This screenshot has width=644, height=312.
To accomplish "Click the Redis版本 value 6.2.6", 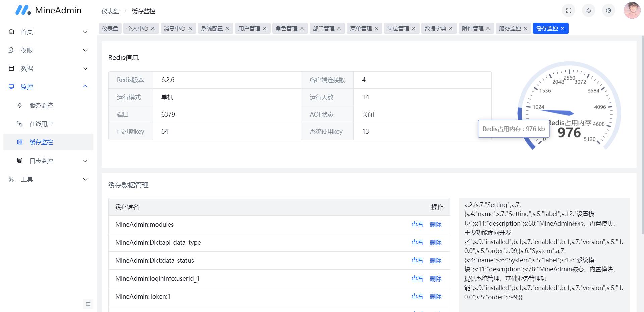I will [x=168, y=80].
